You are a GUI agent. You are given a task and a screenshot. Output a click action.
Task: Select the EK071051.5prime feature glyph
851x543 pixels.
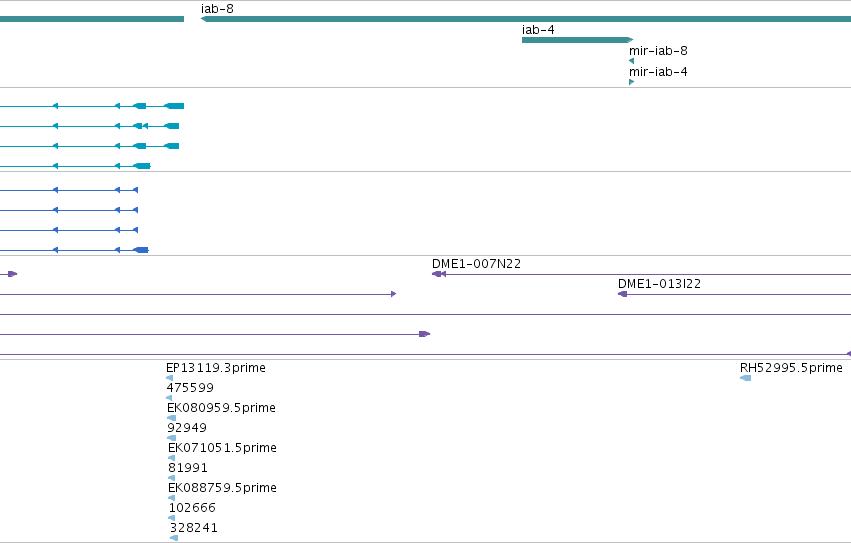click(172, 458)
